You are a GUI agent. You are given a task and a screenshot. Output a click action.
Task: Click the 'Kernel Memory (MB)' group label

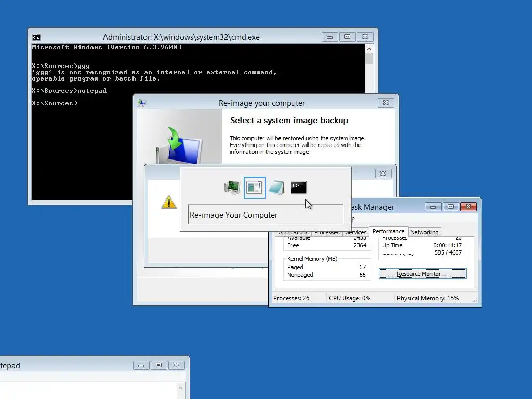click(312, 259)
